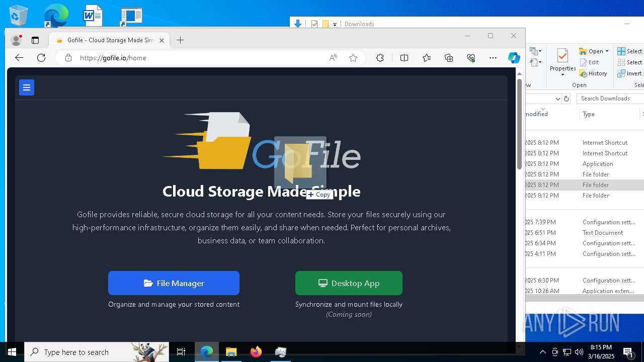
Task: Open Customize Quick Access Toolbar dropdown
Action: (335, 24)
